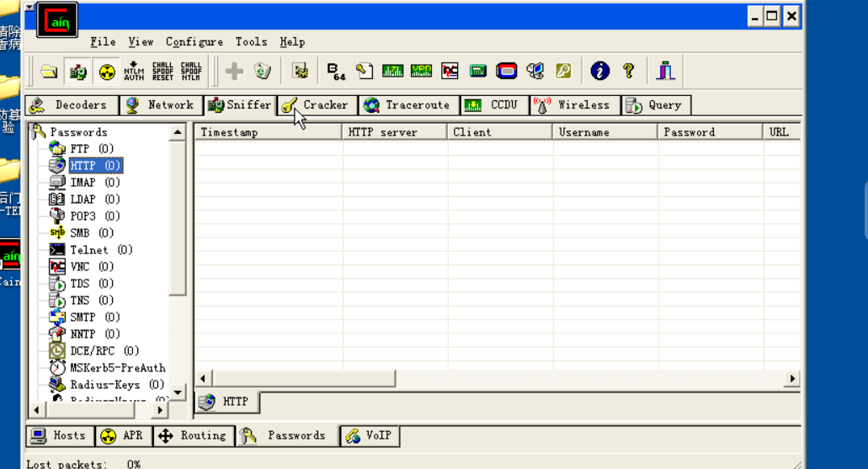Image resolution: width=868 pixels, height=469 pixels.
Task: Click the yellow question mark Help icon
Action: (x=628, y=71)
